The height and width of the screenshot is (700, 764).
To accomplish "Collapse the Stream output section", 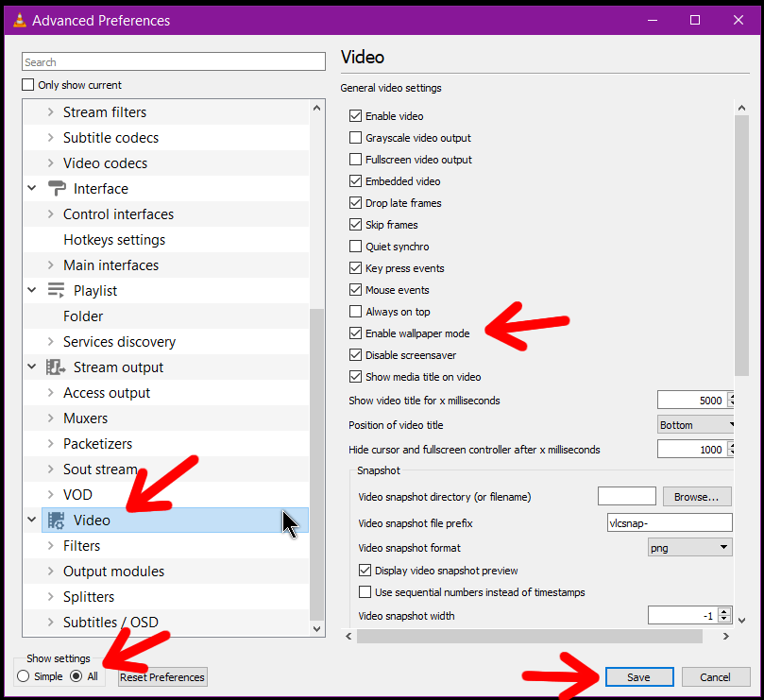I will (x=32, y=367).
